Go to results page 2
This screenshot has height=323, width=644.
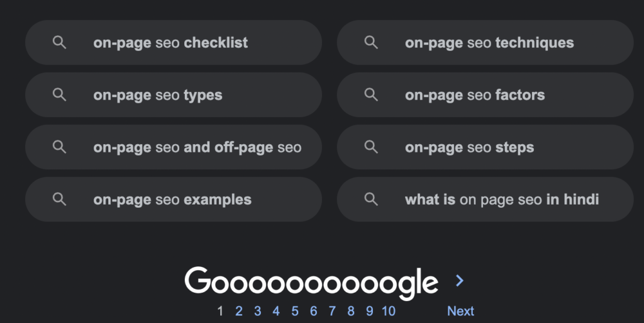tap(238, 311)
